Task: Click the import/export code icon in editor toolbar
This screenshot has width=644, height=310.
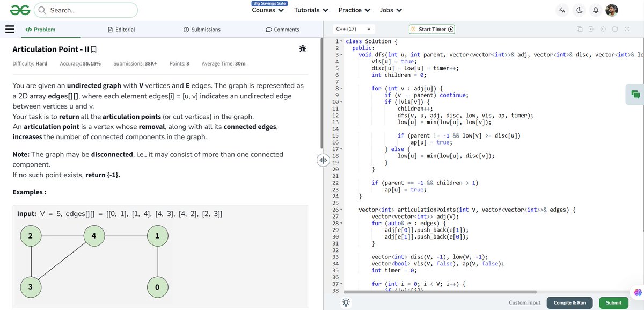Action: click(x=591, y=29)
